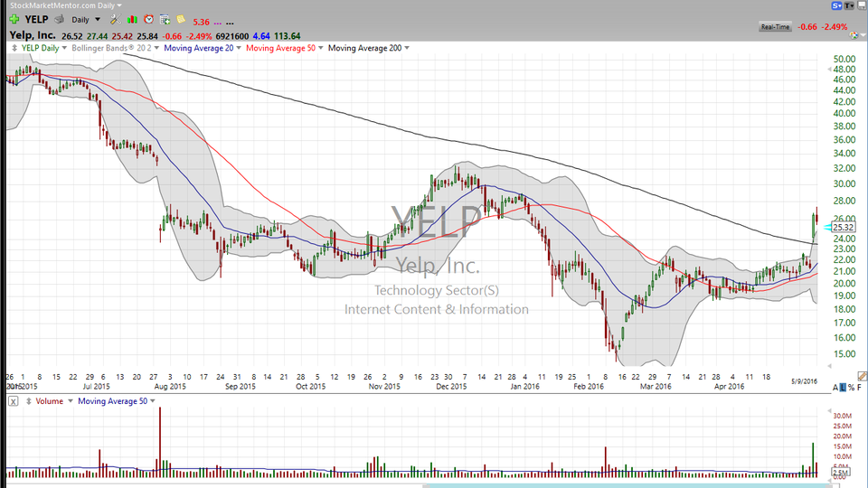Click the reorder arrows beside Volume
Viewport: 868px width, 488px height.
coord(28,401)
